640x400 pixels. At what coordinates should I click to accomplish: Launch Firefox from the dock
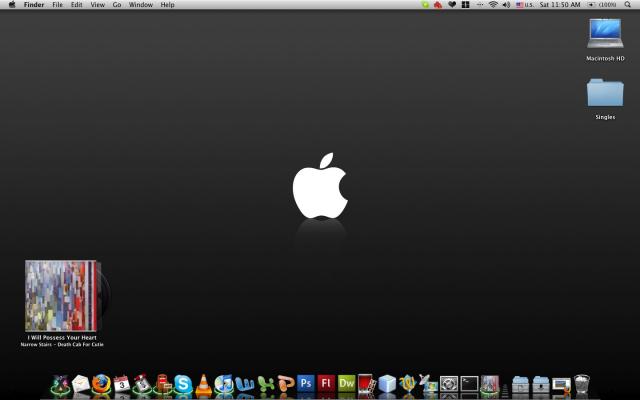(101, 384)
